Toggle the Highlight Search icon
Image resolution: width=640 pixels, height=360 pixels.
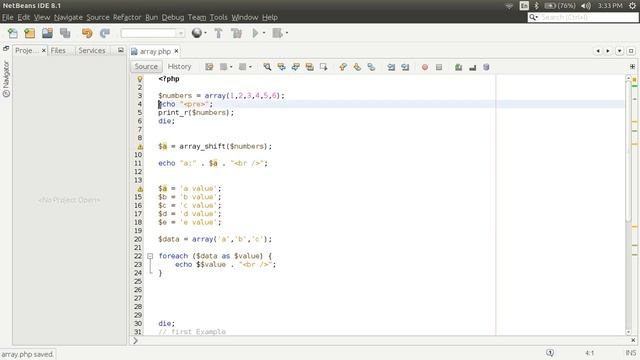[309, 67]
